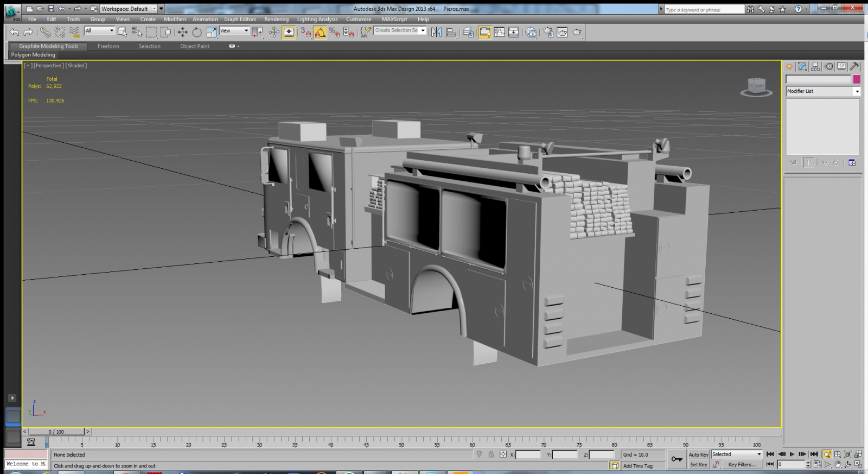868x474 pixels.
Task: Click the ViewCube in the viewport
Action: (x=756, y=86)
